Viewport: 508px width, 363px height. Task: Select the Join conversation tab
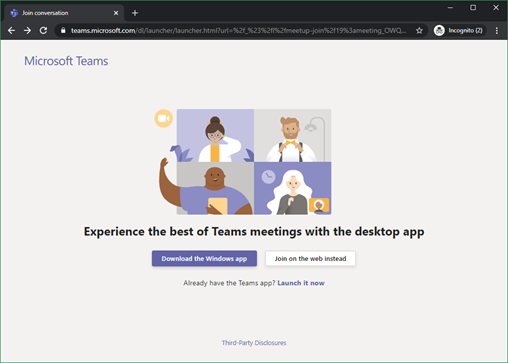(x=64, y=13)
